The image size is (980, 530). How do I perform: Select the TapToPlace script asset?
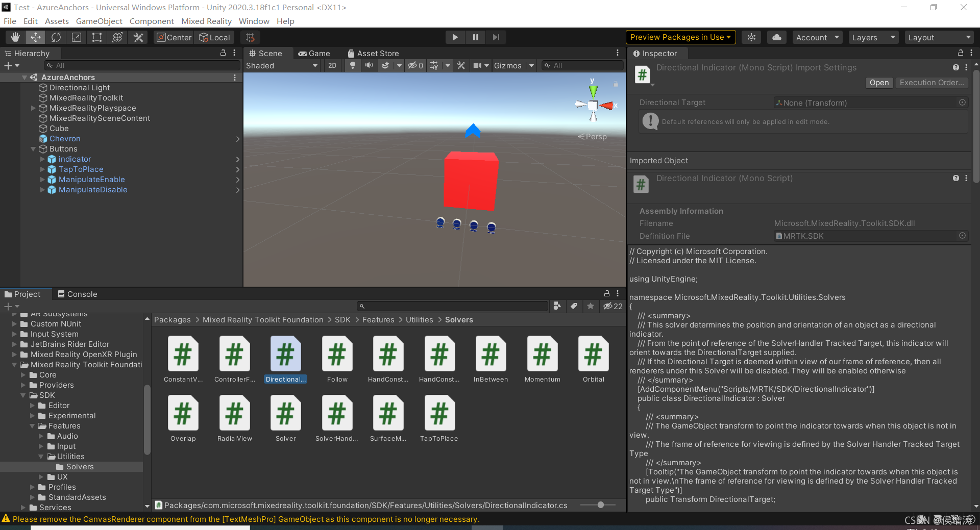[x=439, y=418]
